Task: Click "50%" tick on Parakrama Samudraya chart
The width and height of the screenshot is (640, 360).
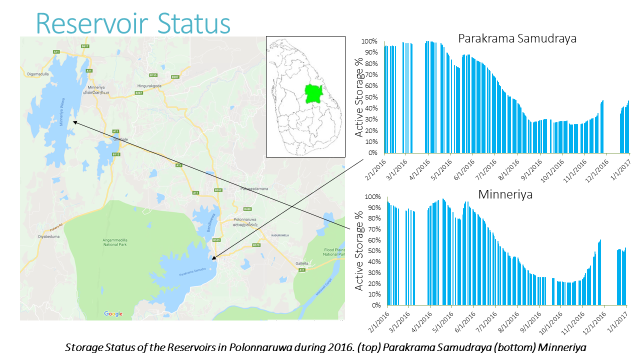Action: (x=371, y=97)
